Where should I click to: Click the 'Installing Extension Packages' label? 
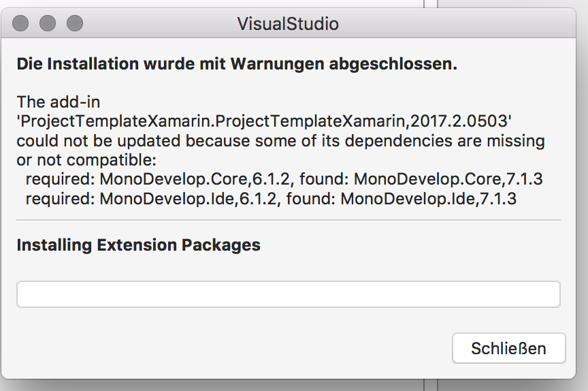coord(138,245)
